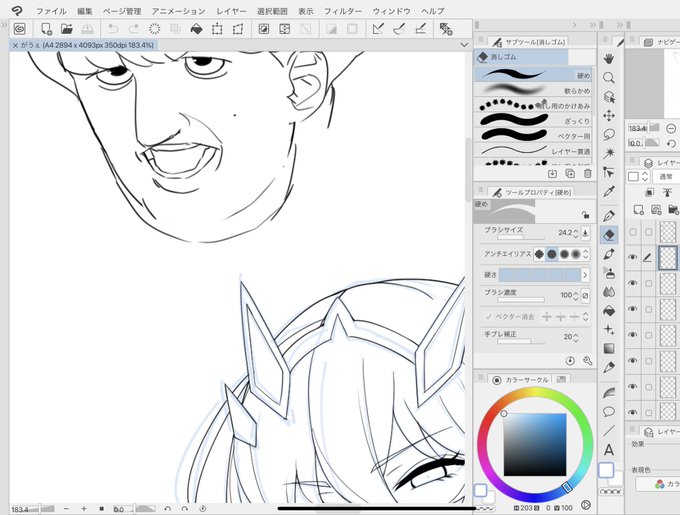Select the Move layer tool
The image size is (680, 515).
(x=609, y=116)
